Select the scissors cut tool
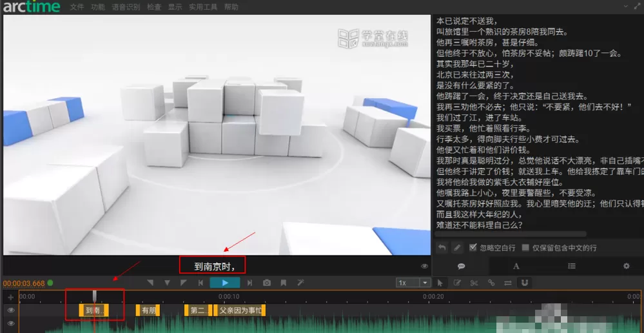The image size is (644, 333). (x=474, y=283)
